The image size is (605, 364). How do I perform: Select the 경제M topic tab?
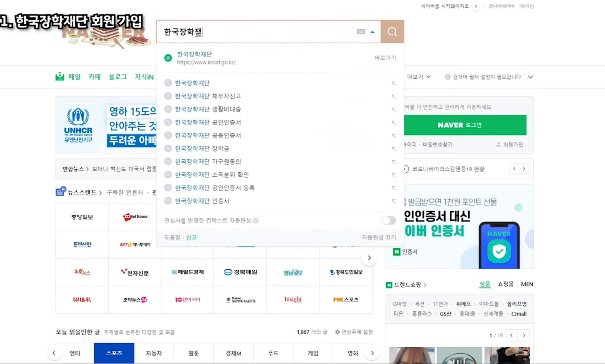point(233,353)
